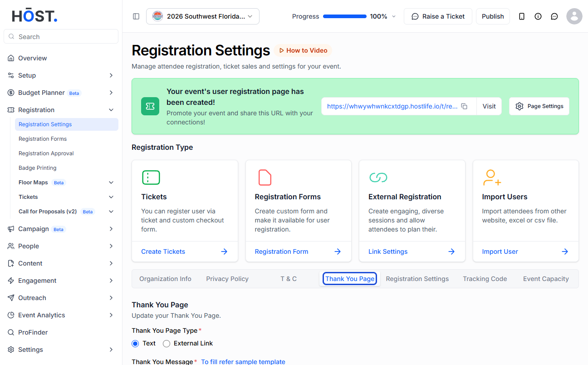
Task: Open Registration Approval in sidebar
Action: pyautogui.click(x=46, y=153)
